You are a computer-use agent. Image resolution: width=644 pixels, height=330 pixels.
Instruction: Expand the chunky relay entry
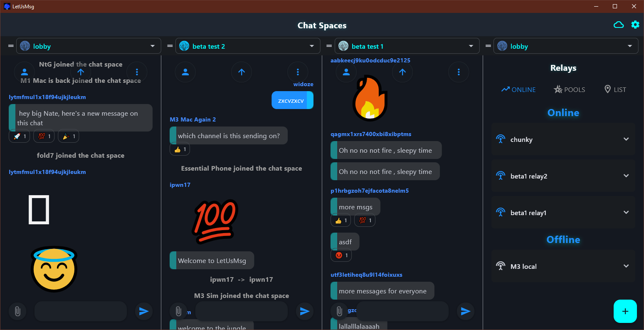(563, 139)
